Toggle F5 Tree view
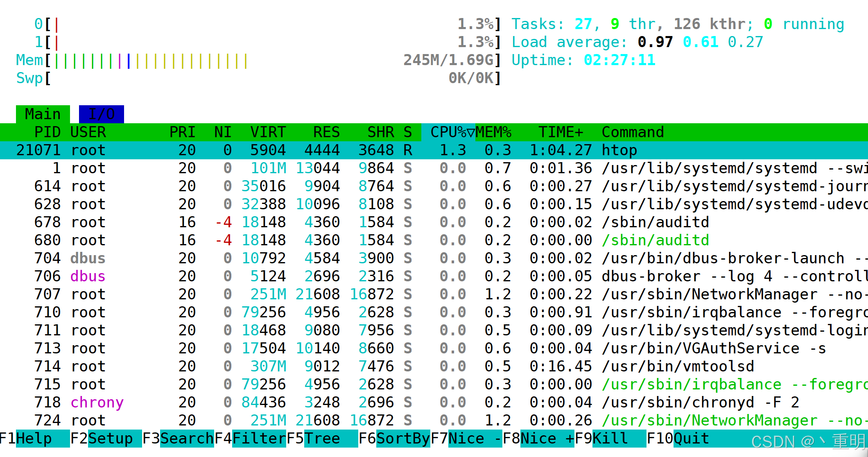 coord(322,439)
